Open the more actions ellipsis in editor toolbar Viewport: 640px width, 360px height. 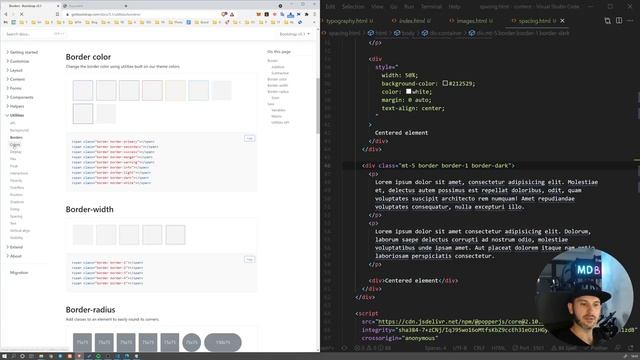pos(630,20)
